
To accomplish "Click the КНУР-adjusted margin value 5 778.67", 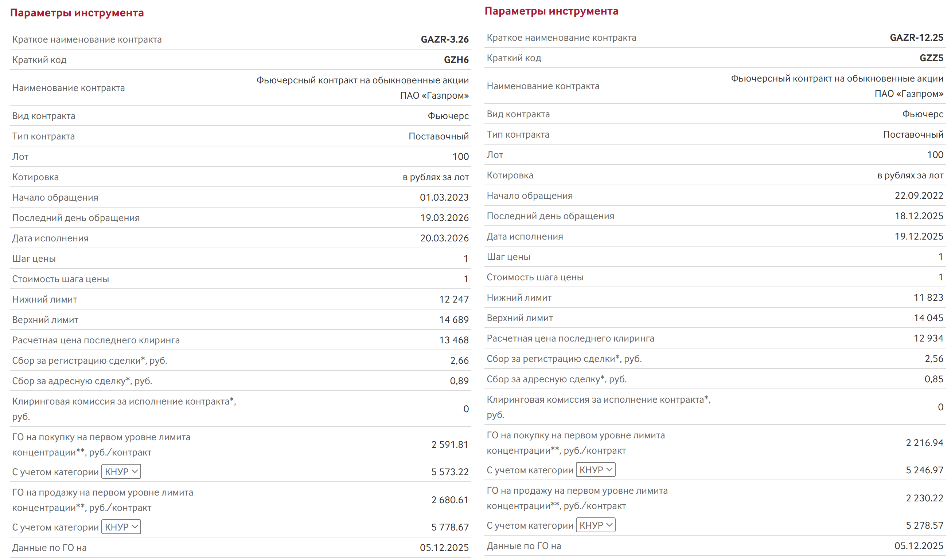I will [450, 527].
